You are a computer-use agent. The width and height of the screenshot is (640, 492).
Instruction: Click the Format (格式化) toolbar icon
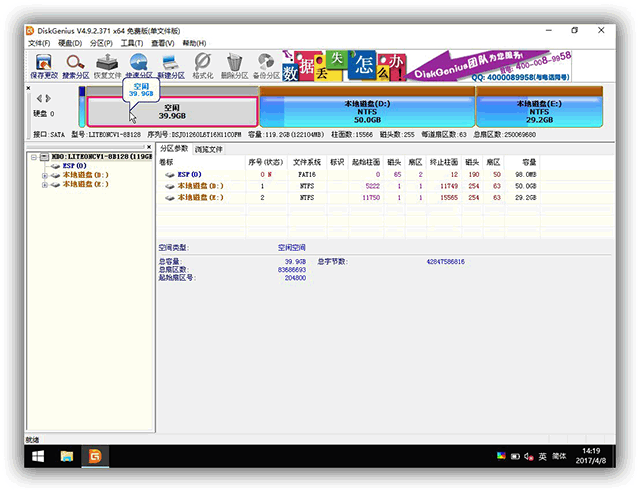click(x=203, y=65)
